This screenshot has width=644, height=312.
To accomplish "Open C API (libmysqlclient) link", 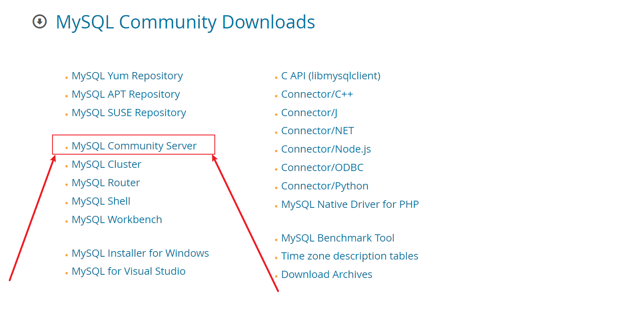I will 331,76.
